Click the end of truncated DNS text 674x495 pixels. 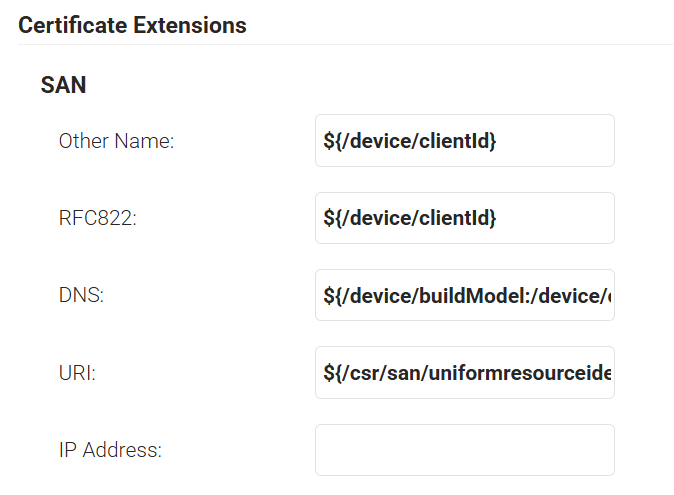point(607,296)
